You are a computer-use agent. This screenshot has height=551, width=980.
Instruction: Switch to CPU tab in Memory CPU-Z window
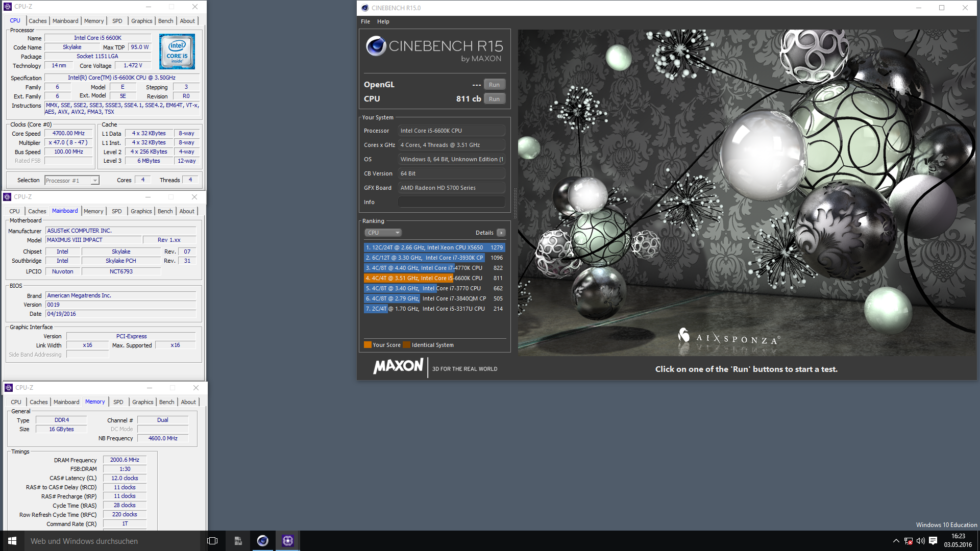[16, 402]
